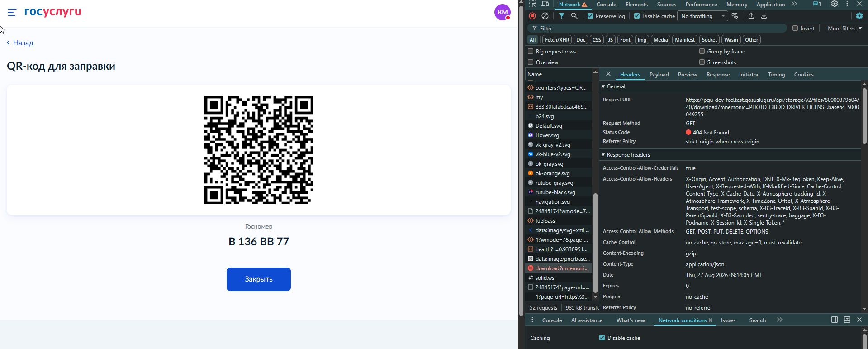This screenshot has height=349, width=868.
Task: Switch to the Console panel tab
Action: click(x=606, y=5)
